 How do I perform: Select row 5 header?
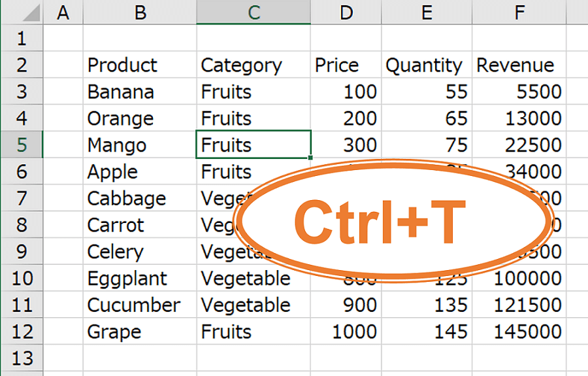pyautogui.click(x=22, y=145)
